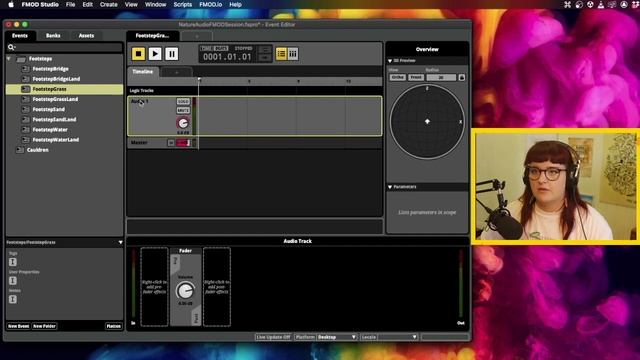Screen dimensions: 640x360
Task: Mute the Audio 1 track
Action: [x=183, y=110]
